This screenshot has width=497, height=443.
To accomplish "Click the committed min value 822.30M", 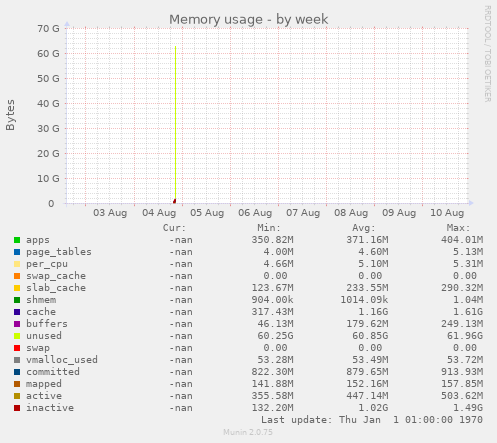I will click(x=272, y=372).
